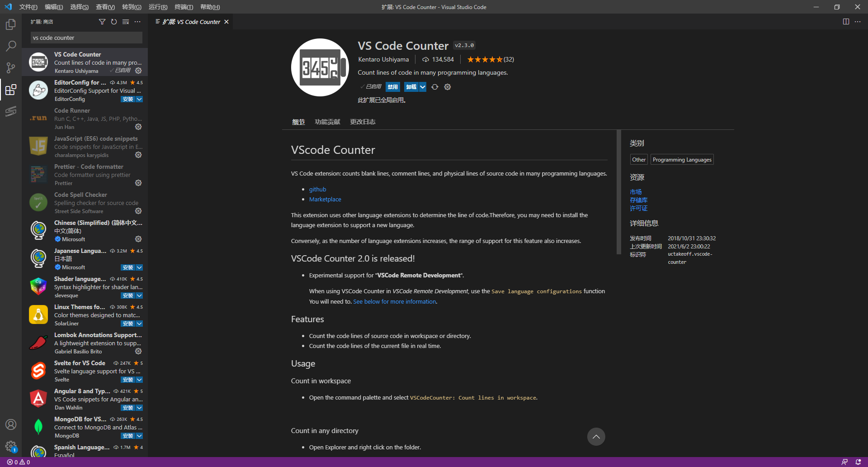868x467 pixels.
Task: Select Code Runner in extensions list
Action: (x=85, y=118)
